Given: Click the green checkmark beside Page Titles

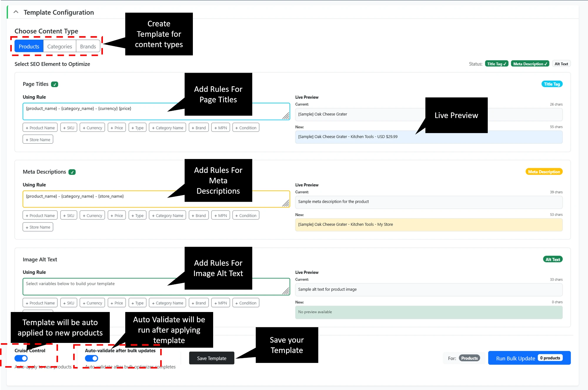Looking at the screenshot, I should [55, 84].
